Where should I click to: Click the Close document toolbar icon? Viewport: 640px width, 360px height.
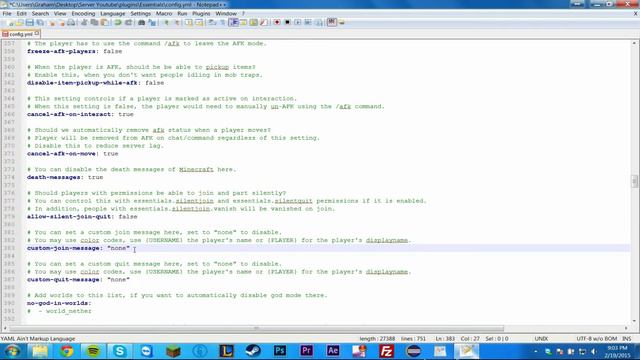52,22
